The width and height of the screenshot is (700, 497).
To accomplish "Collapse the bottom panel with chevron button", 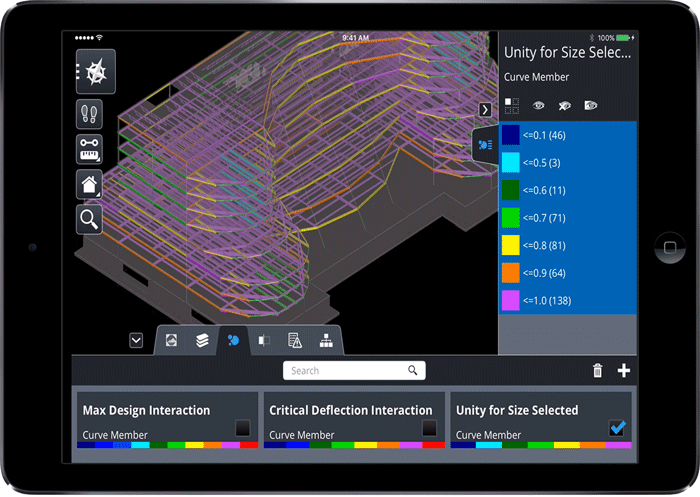I will tap(136, 341).
